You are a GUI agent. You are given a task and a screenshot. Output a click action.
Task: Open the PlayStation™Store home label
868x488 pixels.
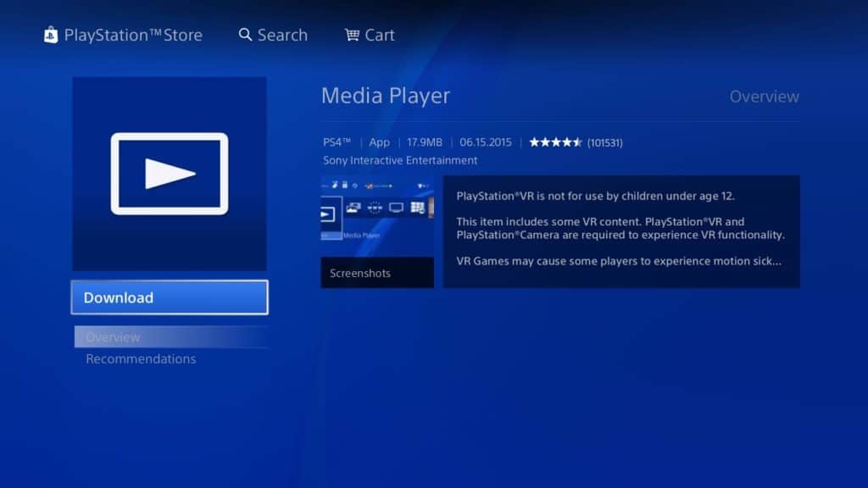pos(133,35)
